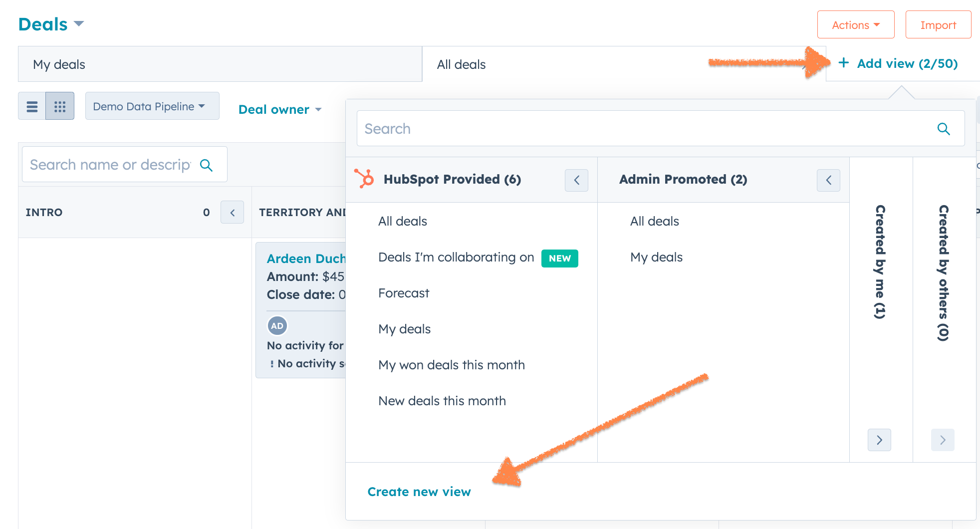Collapse HubSpot Provided column chevron
The height and width of the screenshot is (529, 980).
(x=576, y=180)
